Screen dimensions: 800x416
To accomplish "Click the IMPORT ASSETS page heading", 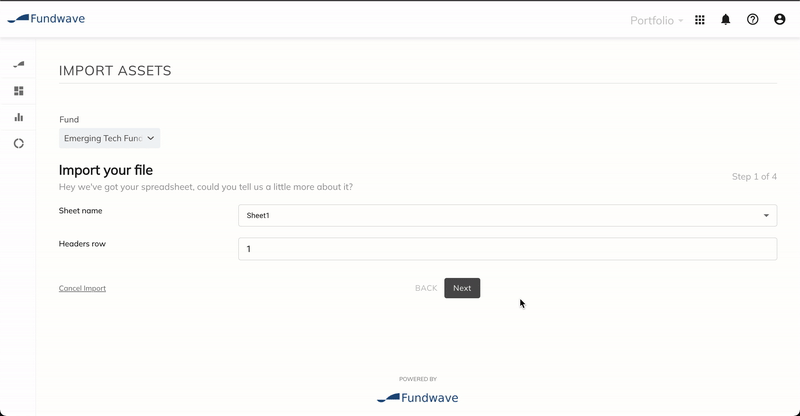I will point(115,71).
